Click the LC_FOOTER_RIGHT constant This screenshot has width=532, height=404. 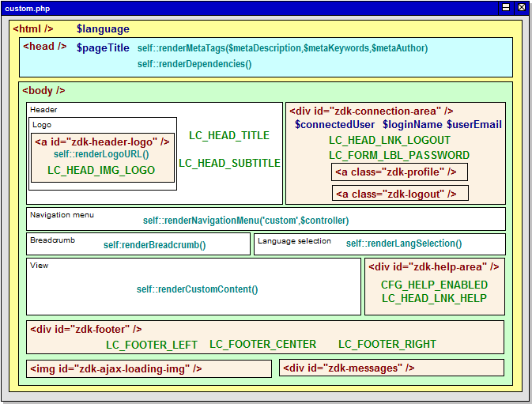point(387,344)
